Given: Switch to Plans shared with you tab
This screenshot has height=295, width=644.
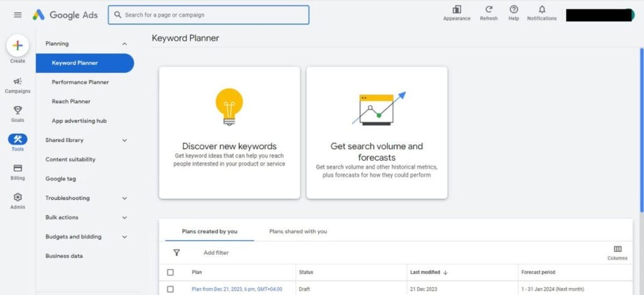Looking at the screenshot, I should click(x=298, y=231).
